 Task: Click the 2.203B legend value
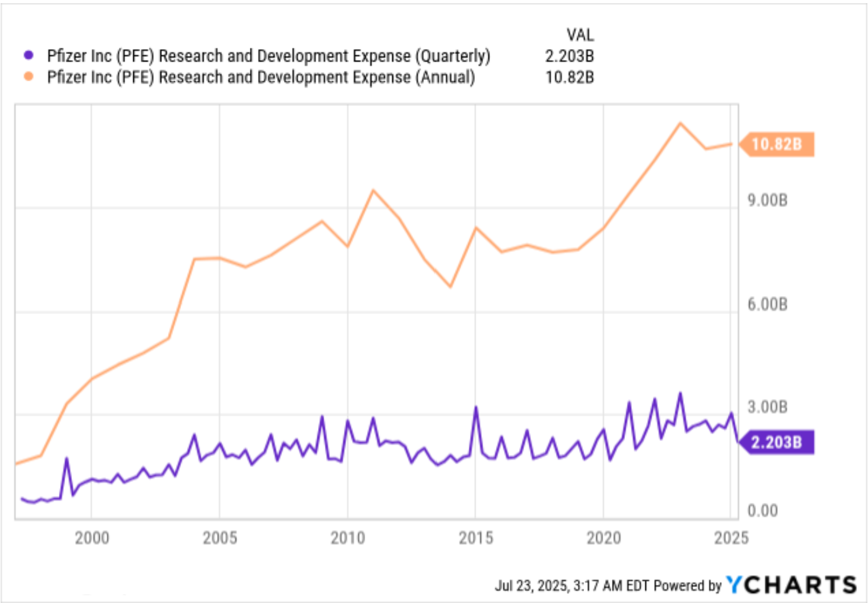tap(569, 56)
